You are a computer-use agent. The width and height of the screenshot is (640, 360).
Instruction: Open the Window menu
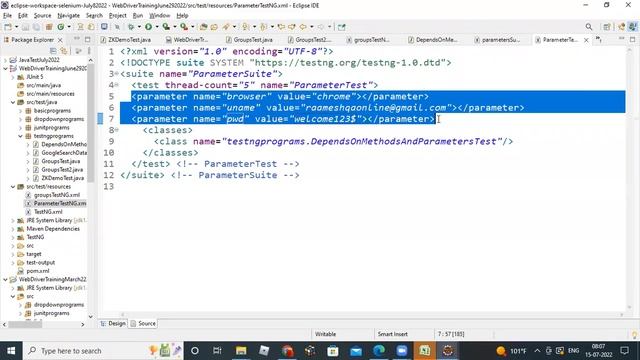(160, 16)
